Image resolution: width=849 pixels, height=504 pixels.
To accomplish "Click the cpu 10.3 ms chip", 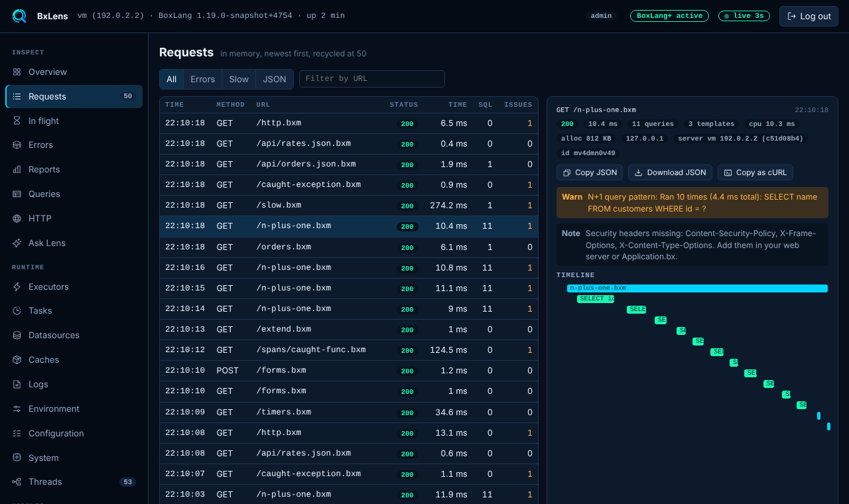I will (772, 124).
